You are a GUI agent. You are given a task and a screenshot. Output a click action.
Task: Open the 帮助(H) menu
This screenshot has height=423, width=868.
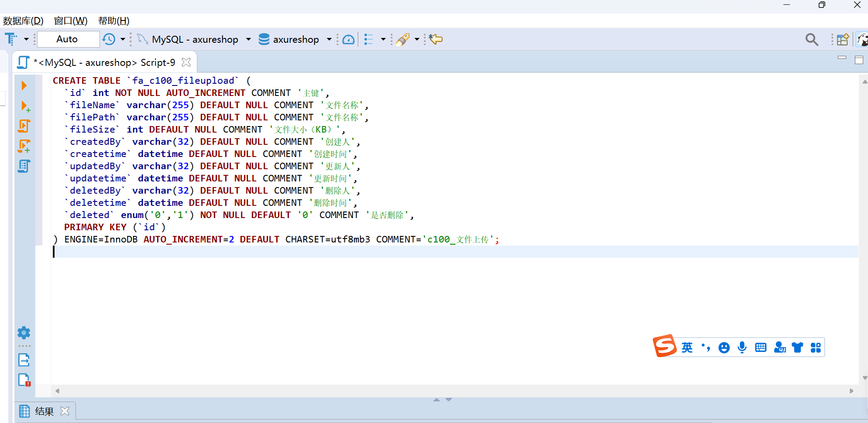114,20
